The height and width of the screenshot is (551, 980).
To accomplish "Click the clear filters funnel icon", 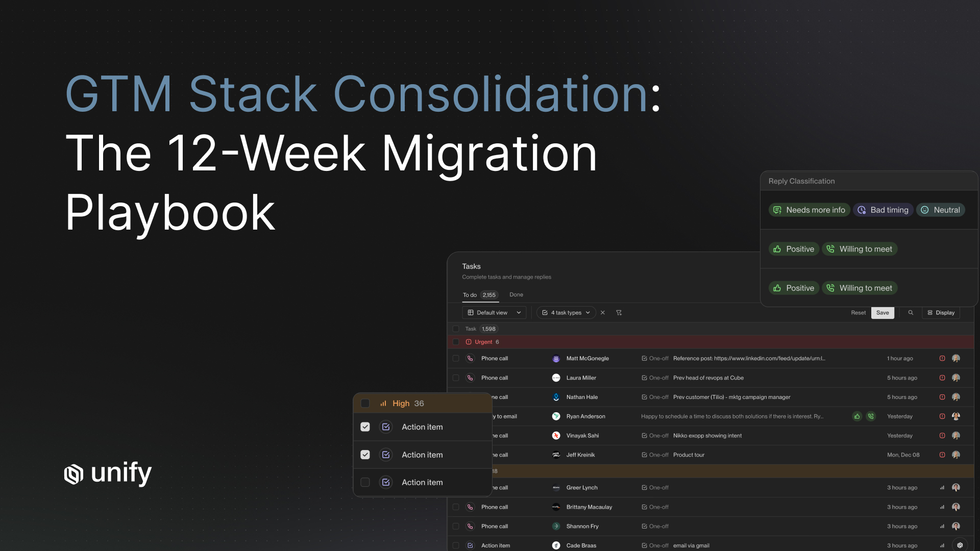I will tap(619, 313).
